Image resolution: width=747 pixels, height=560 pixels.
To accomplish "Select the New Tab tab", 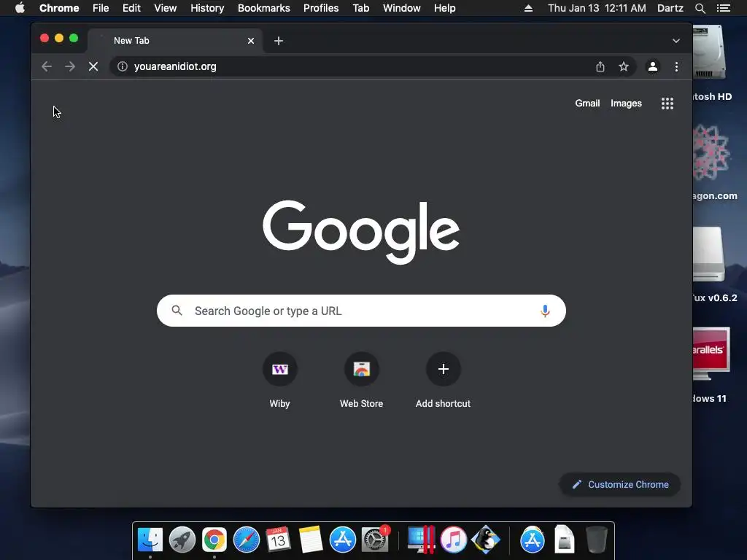I will point(175,41).
